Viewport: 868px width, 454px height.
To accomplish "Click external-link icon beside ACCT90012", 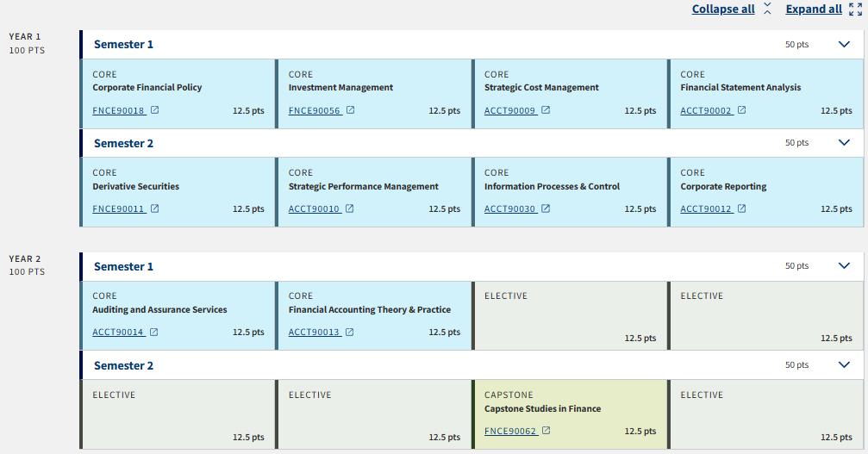I will 742,208.
